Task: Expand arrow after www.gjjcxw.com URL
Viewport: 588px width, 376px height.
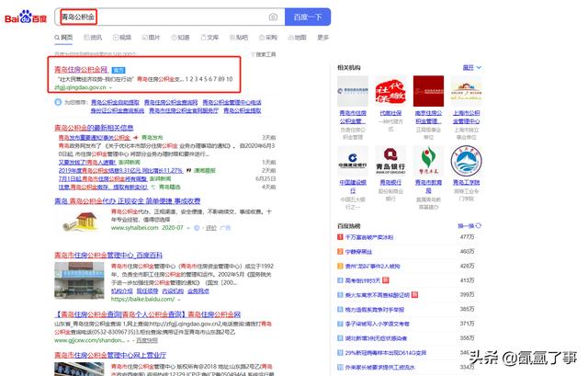Action: (129, 341)
